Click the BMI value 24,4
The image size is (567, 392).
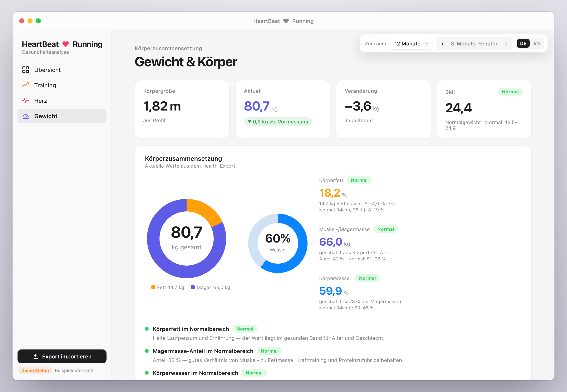(x=458, y=108)
